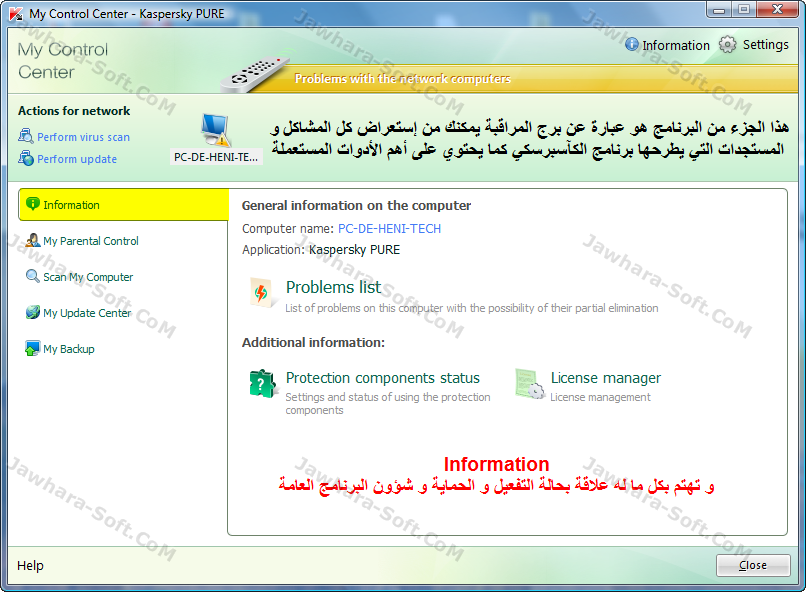Open the Information tab in sidebar
Image resolution: width=806 pixels, height=592 pixels.
click(x=123, y=205)
